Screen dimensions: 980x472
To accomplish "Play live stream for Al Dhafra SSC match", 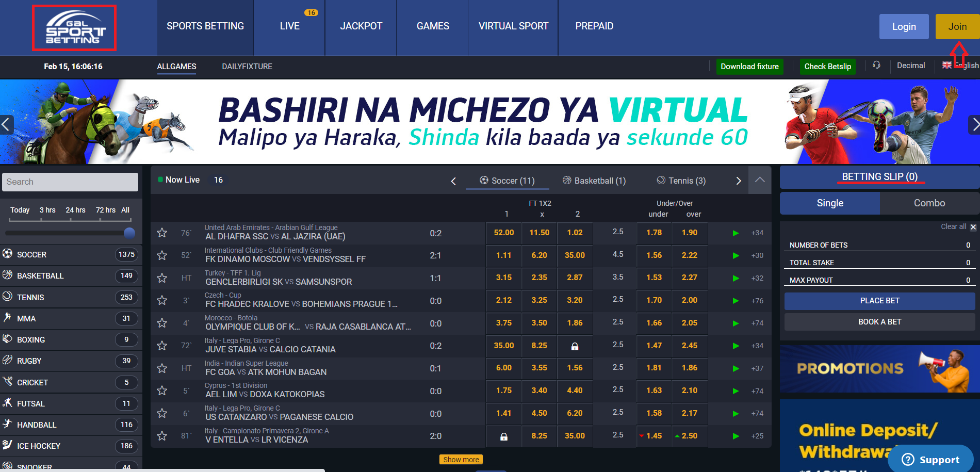I will point(736,233).
